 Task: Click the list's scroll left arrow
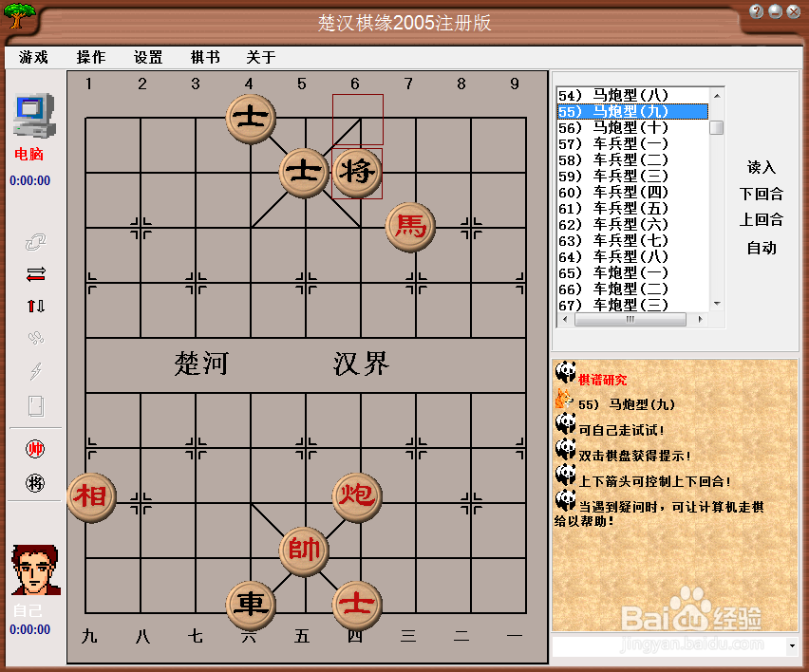click(x=565, y=319)
